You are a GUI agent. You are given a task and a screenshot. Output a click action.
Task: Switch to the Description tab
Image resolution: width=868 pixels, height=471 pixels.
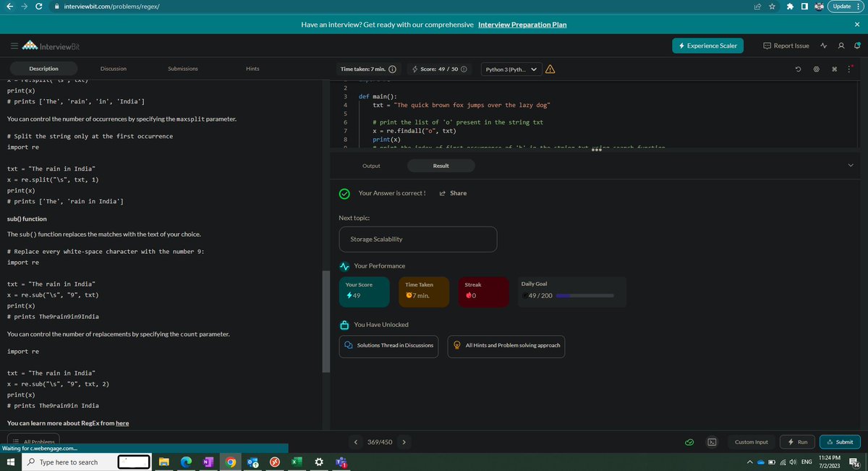coord(43,69)
